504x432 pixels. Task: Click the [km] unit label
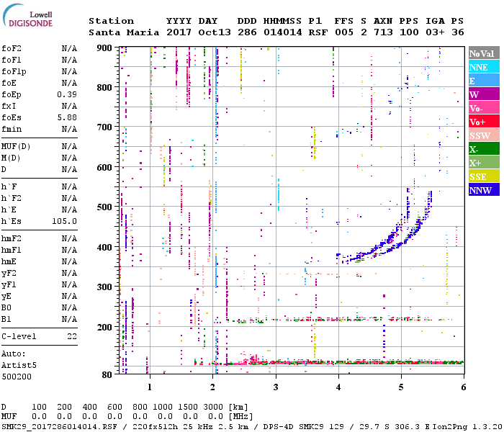[238, 408]
